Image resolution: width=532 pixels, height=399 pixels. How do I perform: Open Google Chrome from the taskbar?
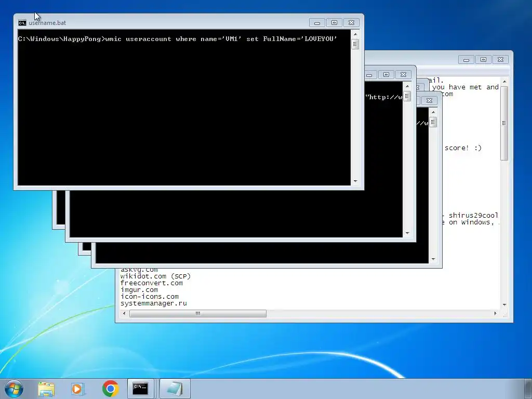click(110, 389)
